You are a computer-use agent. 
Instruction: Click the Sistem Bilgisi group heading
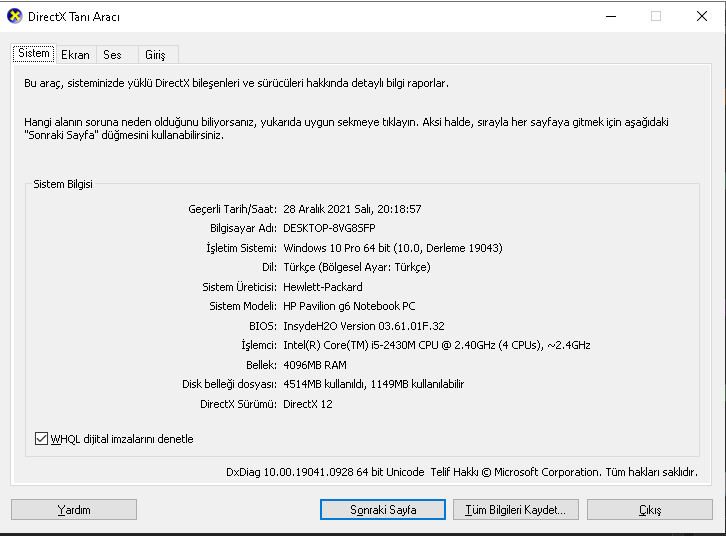63,184
